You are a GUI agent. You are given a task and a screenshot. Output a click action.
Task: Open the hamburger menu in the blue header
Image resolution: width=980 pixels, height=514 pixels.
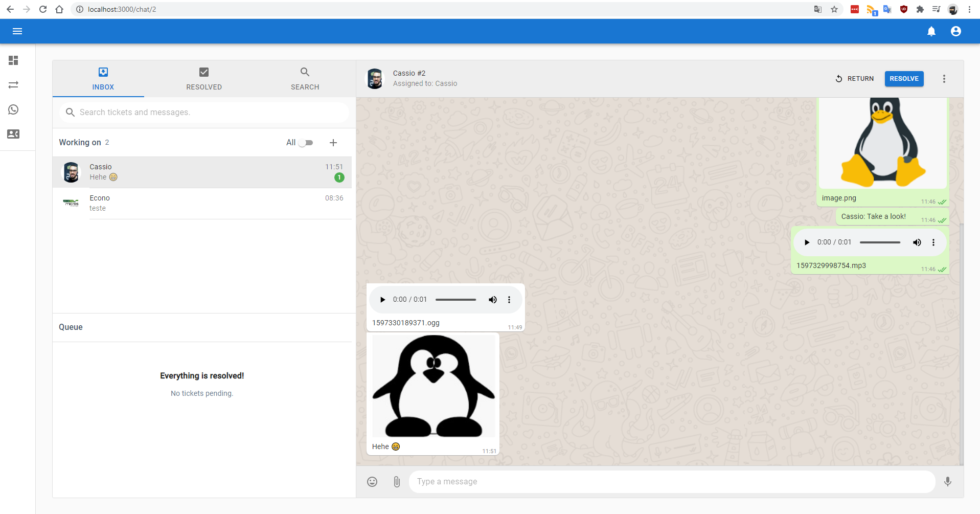point(17,31)
